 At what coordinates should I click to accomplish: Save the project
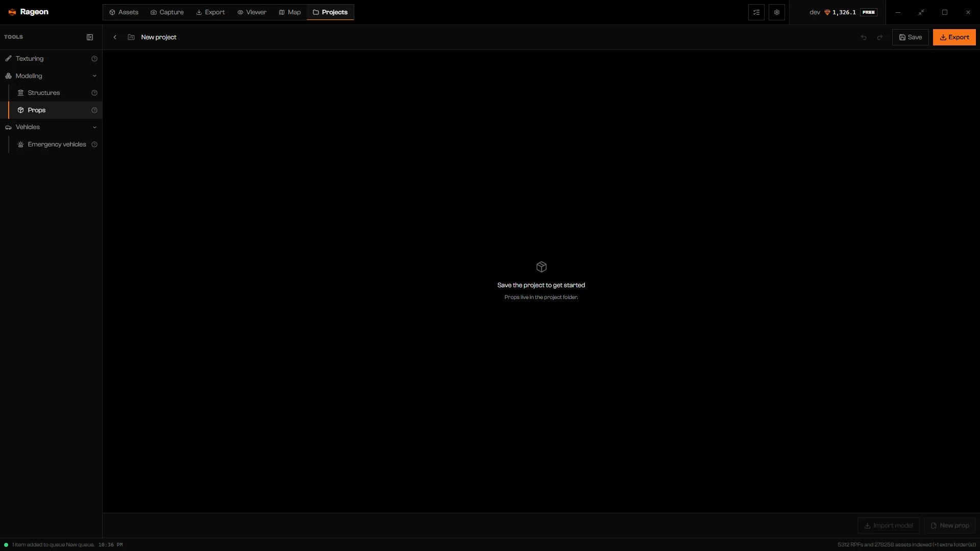tap(910, 37)
